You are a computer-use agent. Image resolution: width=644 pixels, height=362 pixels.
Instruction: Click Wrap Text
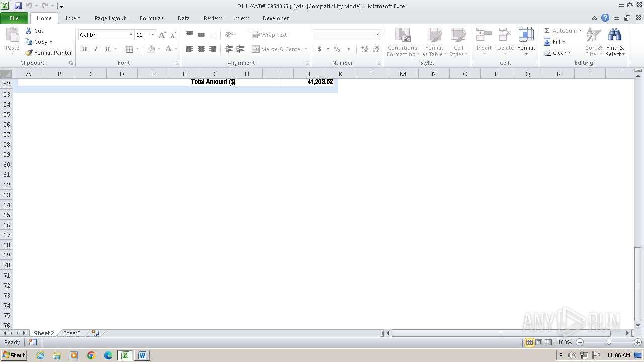[269, 35]
